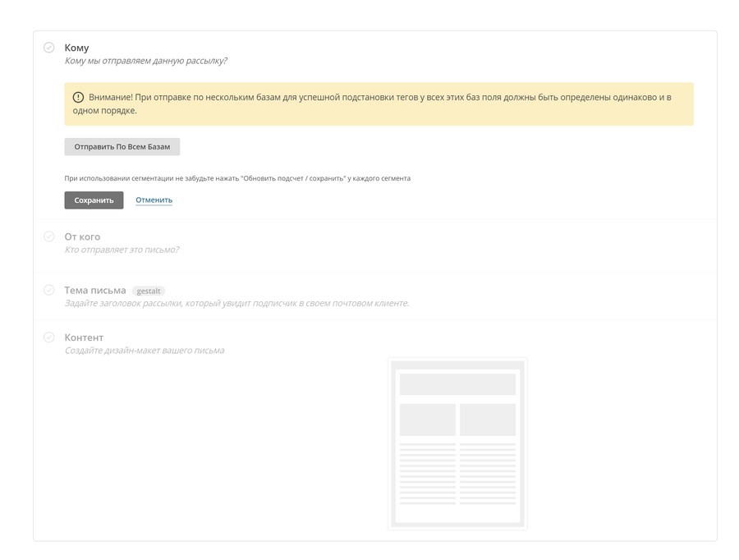Click the gestalt tag badge
The image size is (739, 560).
(x=149, y=291)
